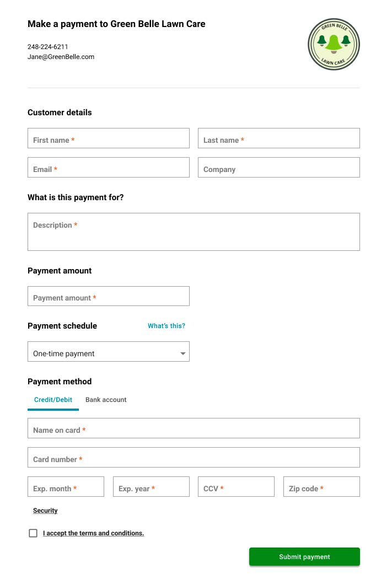Select the Company input field
The width and height of the screenshot is (392, 585).
(278, 167)
